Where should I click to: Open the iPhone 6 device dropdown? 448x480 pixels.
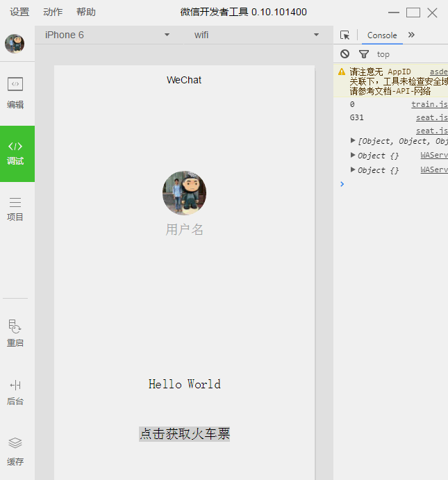click(108, 35)
